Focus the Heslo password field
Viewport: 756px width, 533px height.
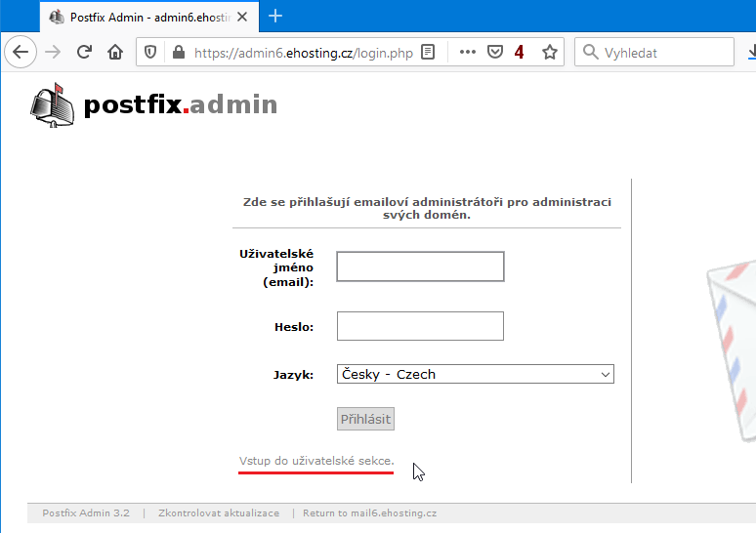tap(420, 326)
